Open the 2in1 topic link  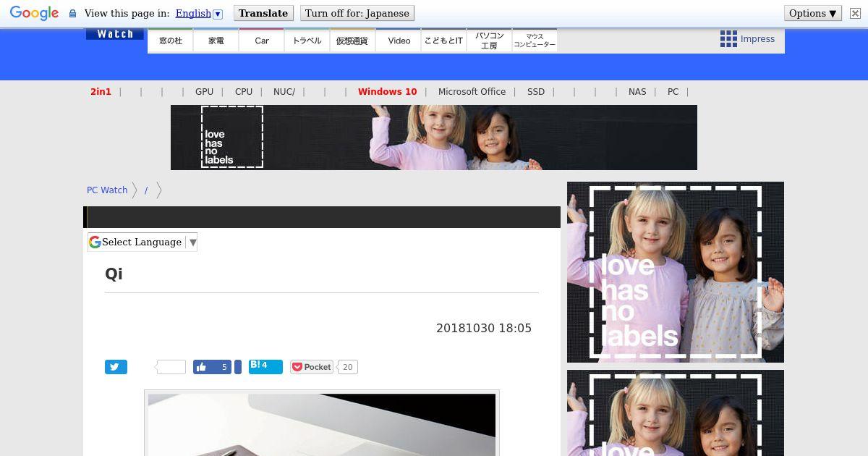click(x=101, y=92)
